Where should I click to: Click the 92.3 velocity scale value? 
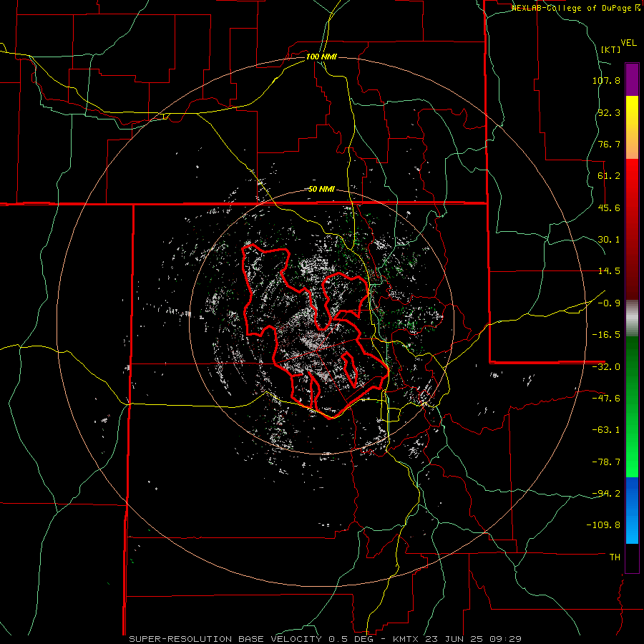609,112
